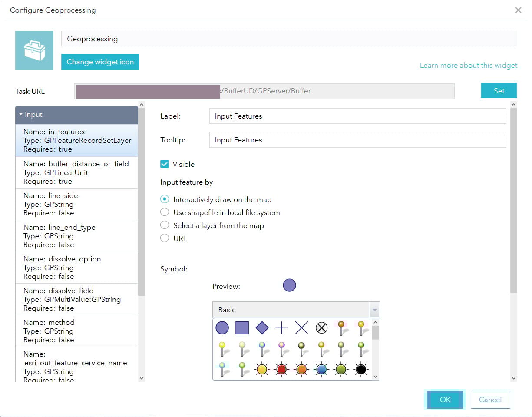Edit the Label field Input Features

coord(358,116)
